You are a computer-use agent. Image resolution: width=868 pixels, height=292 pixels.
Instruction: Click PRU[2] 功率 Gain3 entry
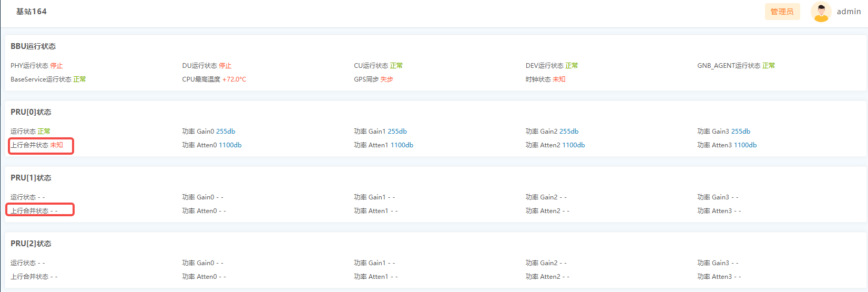coord(718,263)
